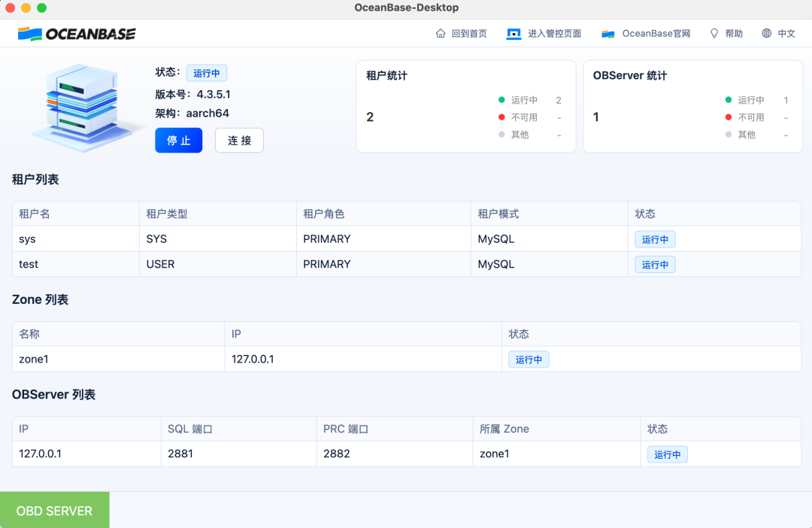Click the 连接 button
The image size is (812, 528).
[239, 140]
